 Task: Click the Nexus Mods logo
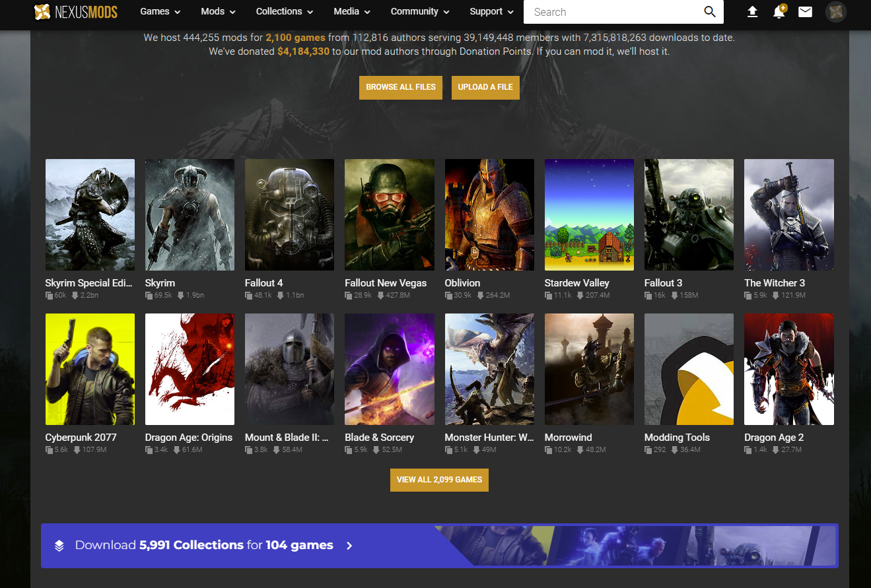click(x=75, y=11)
